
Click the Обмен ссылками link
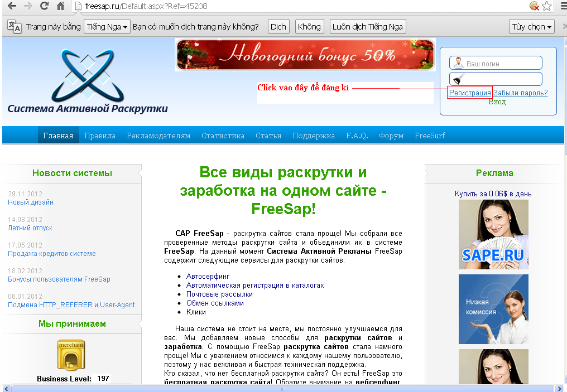pyautogui.click(x=215, y=303)
